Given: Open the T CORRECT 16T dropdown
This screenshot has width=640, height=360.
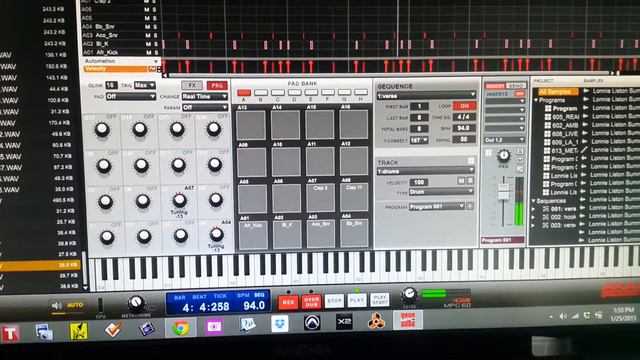Looking at the screenshot, I should [419, 140].
